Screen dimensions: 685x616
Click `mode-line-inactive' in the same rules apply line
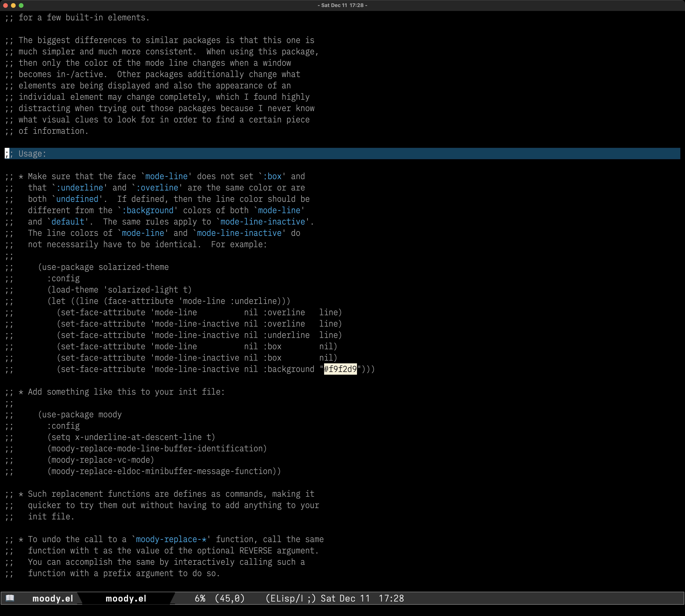(262, 222)
